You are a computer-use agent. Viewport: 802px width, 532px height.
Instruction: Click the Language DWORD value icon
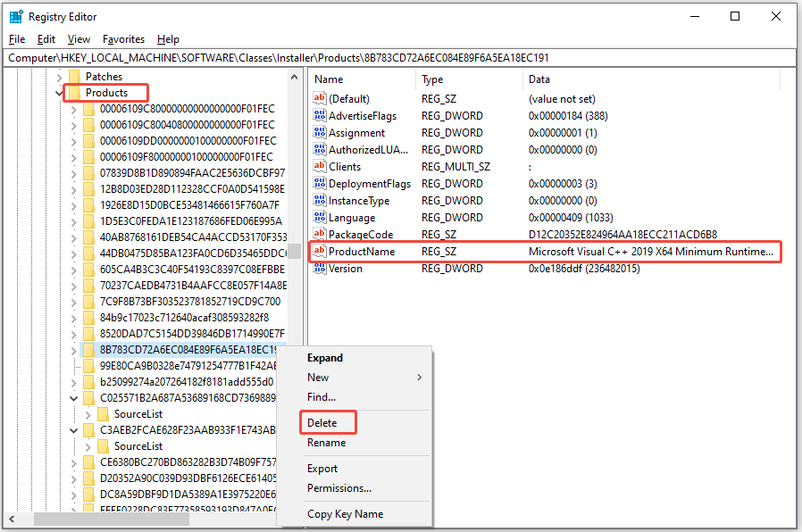point(320,218)
